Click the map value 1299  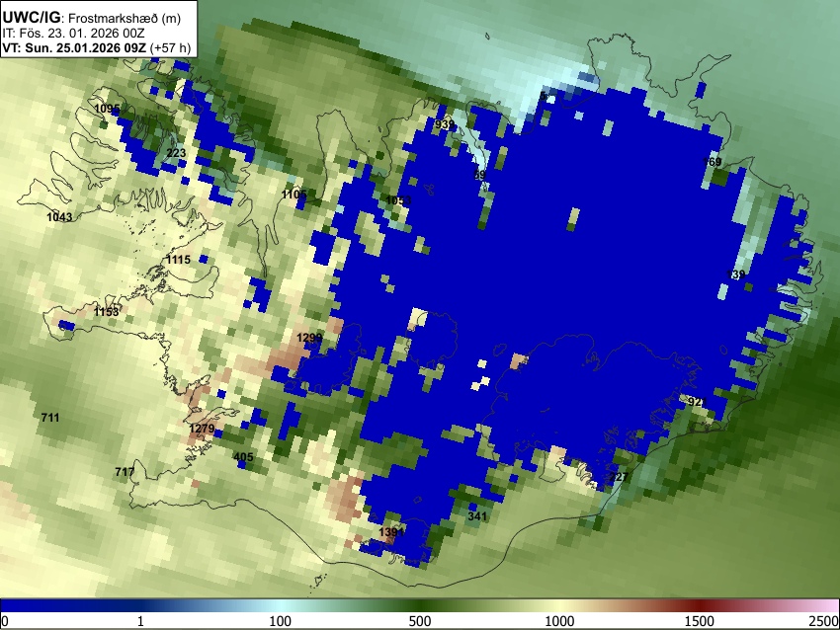click(x=309, y=338)
